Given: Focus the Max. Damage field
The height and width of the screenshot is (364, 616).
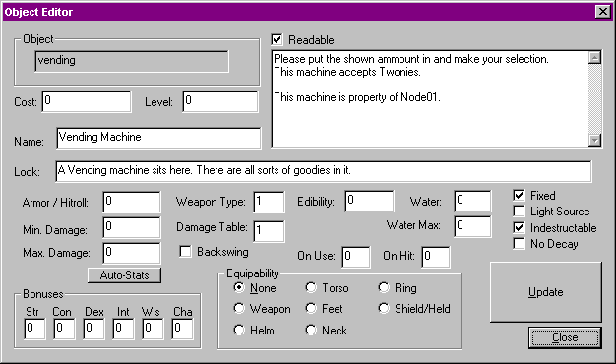Looking at the screenshot, I should point(132,253).
